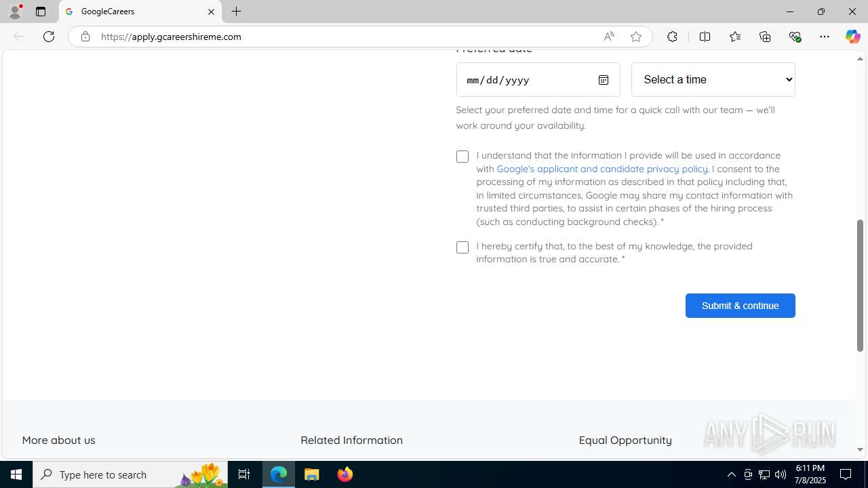The height and width of the screenshot is (488, 868).
Task: Open network icon in system tray
Action: (x=764, y=474)
